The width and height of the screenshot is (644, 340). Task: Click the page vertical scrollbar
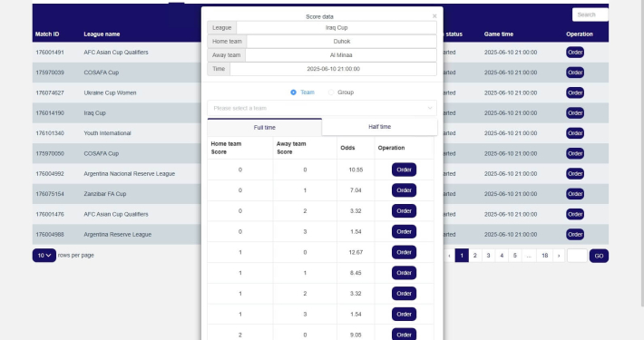coord(642,153)
